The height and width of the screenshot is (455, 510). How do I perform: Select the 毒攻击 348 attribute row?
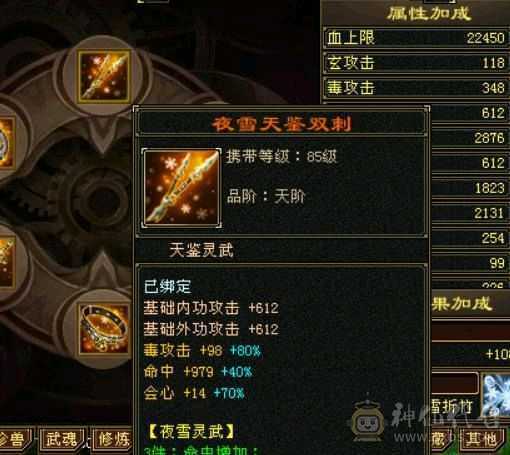[x=416, y=88]
